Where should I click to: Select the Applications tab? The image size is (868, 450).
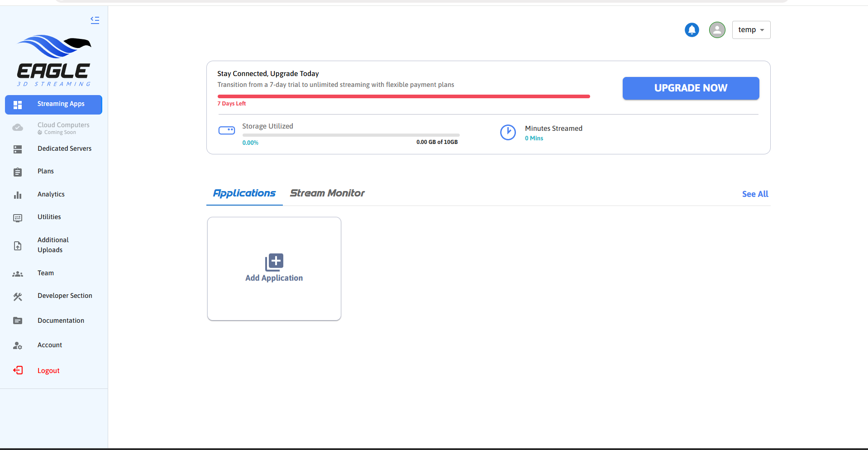[x=244, y=193]
